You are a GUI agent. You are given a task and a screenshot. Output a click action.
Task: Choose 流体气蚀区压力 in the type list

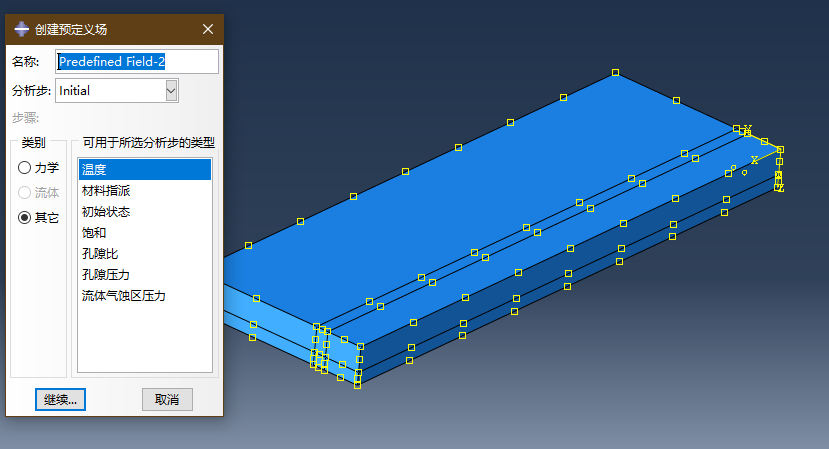(x=145, y=296)
